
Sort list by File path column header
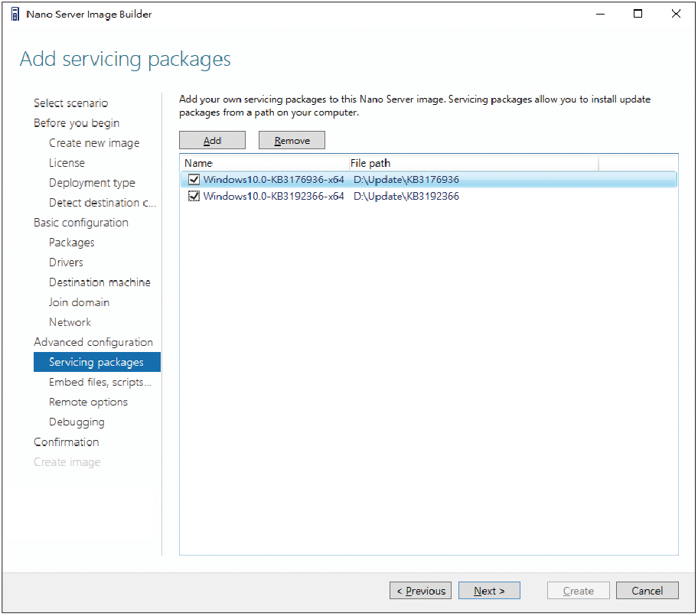pos(473,163)
